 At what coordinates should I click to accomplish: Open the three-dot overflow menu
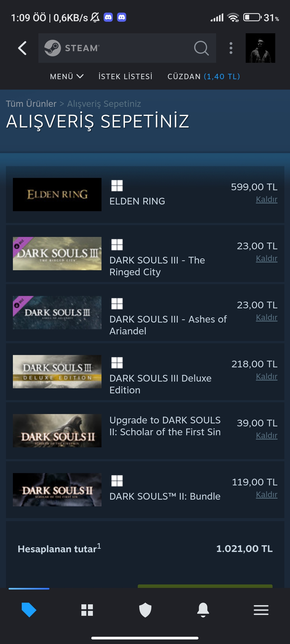pos(231,48)
